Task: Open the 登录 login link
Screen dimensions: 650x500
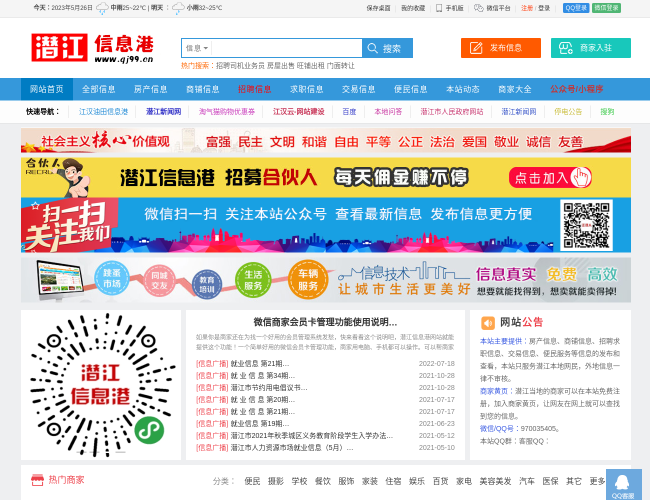Action: click(x=544, y=8)
